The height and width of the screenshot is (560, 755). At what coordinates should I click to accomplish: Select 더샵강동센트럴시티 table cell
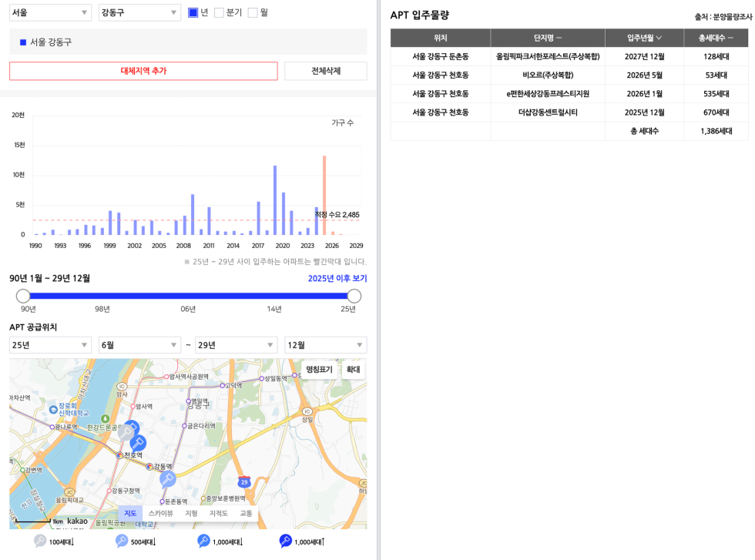[x=548, y=112]
